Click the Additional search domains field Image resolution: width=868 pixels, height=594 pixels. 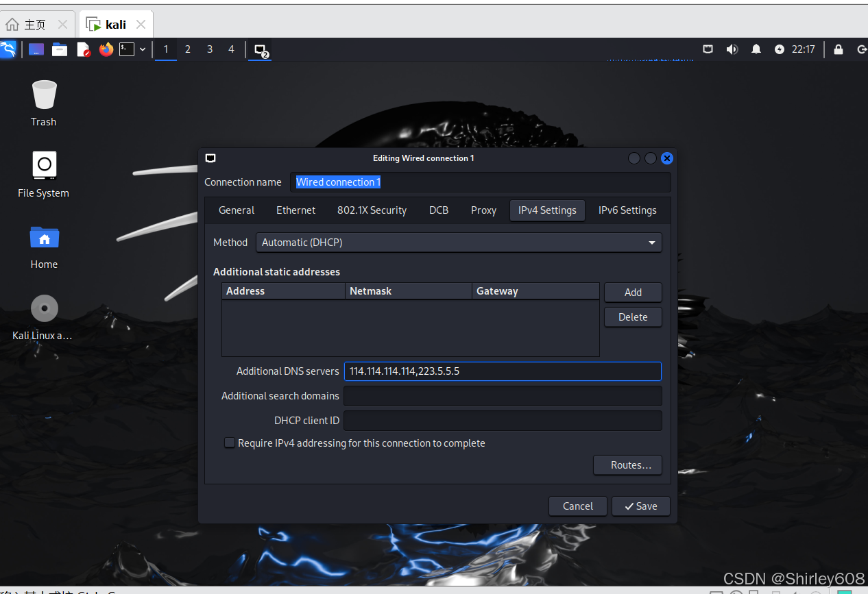[503, 396]
